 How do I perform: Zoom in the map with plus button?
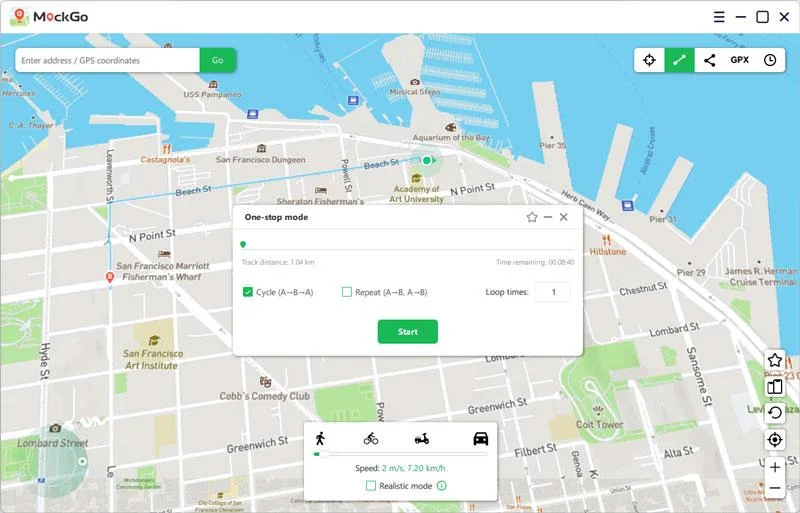pos(775,467)
